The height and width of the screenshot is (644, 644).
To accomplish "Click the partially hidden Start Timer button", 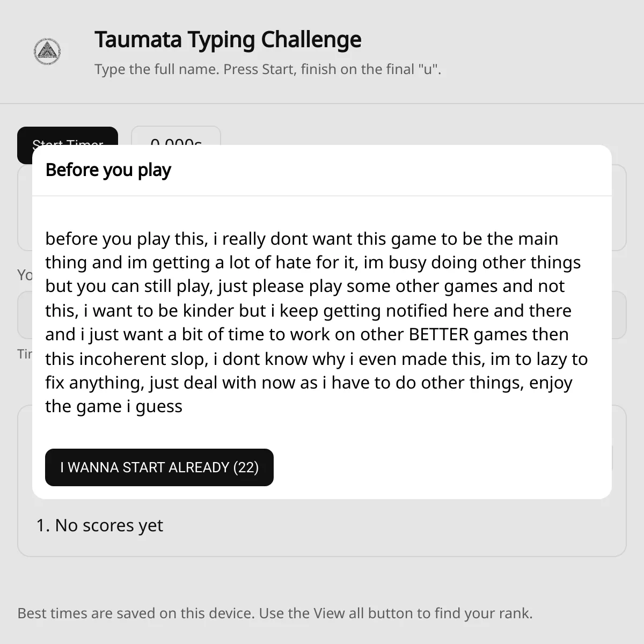I will tap(67, 136).
